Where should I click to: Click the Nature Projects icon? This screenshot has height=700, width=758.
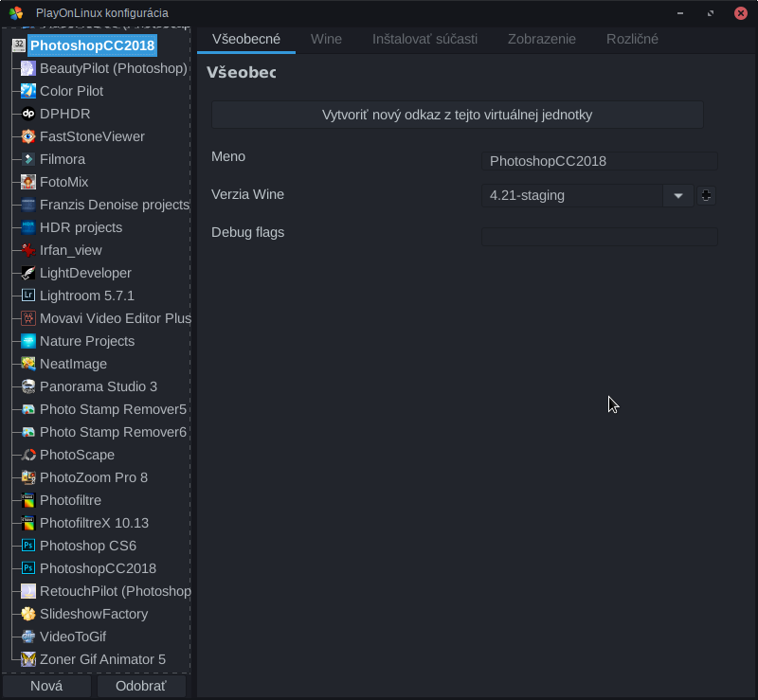(28, 341)
